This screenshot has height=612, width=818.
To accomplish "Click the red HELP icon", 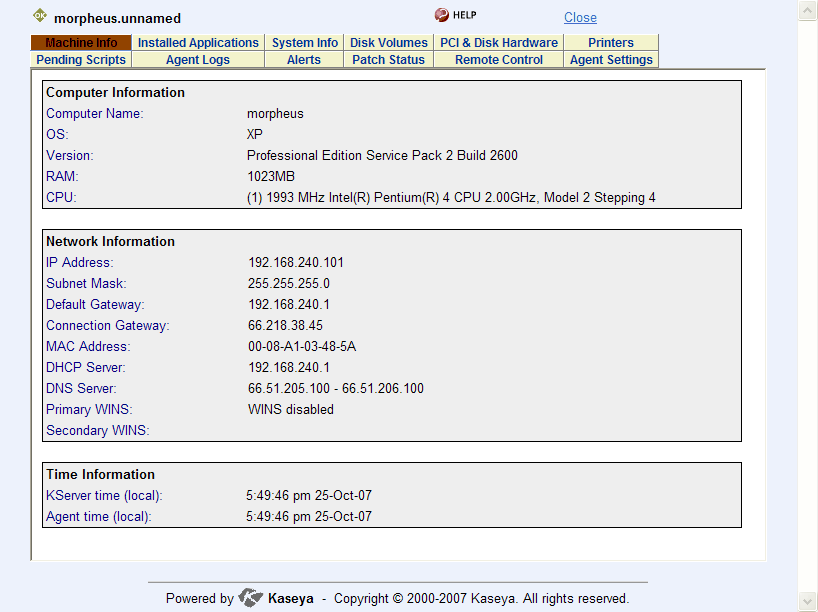I will [441, 16].
